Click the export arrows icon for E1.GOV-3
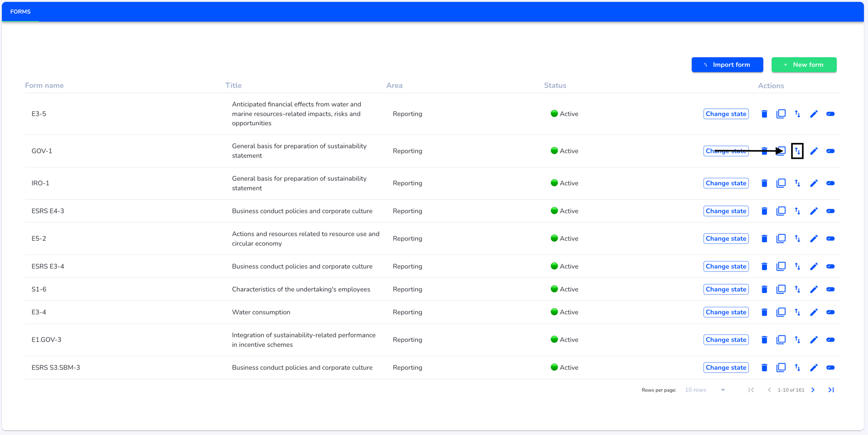The height and width of the screenshot is (435, 868). (x=797, y=340)
